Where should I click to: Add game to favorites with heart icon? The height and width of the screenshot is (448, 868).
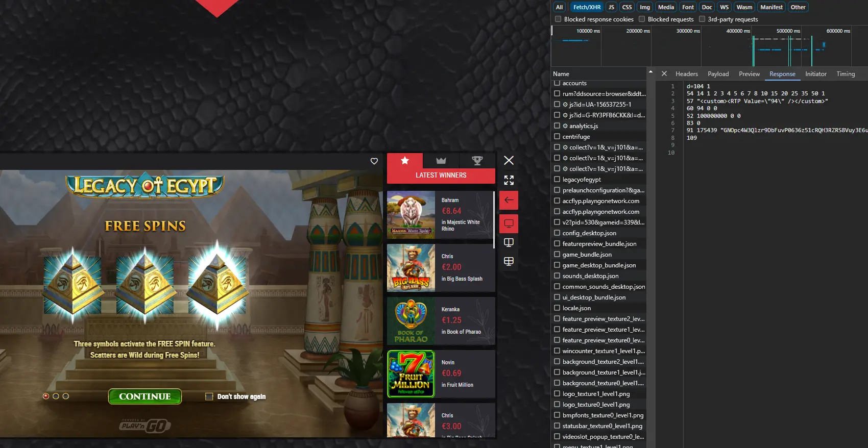pos(374,161)
